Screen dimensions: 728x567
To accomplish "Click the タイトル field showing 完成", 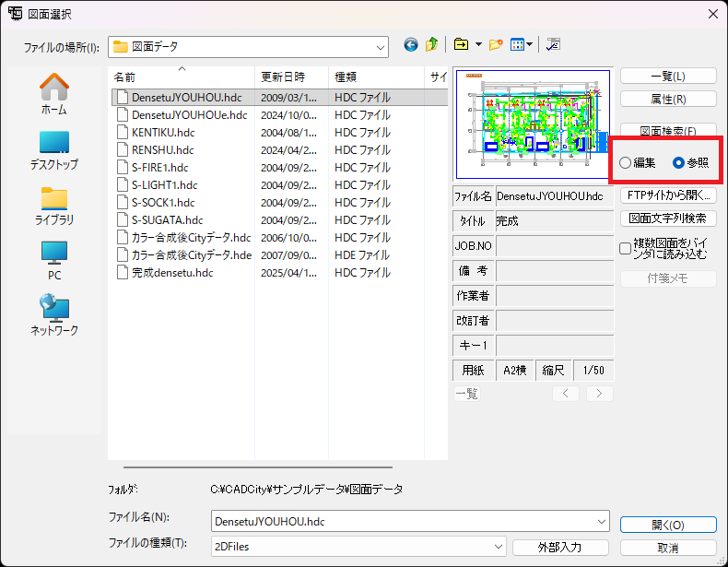I will coord(555,221).
